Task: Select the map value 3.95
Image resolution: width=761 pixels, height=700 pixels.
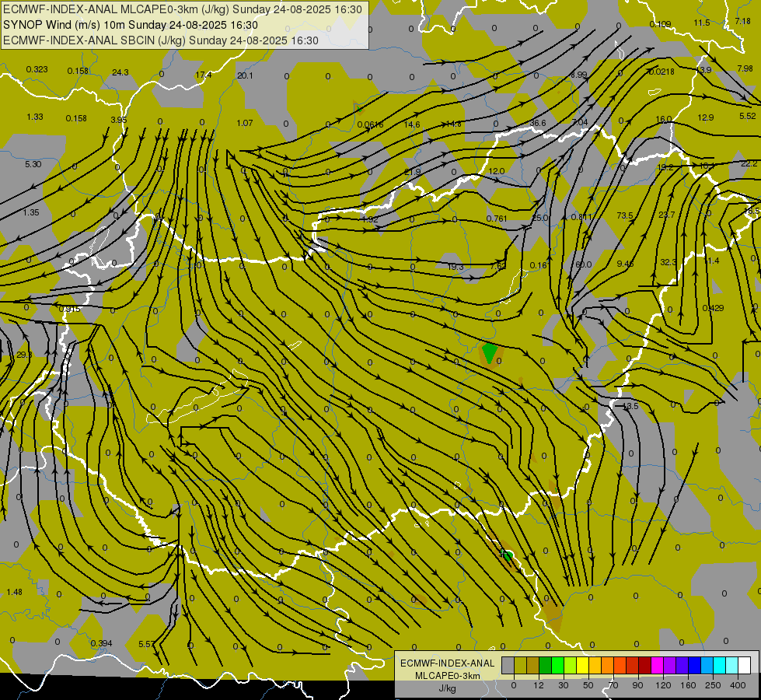Action: click(x=118, y=120)
